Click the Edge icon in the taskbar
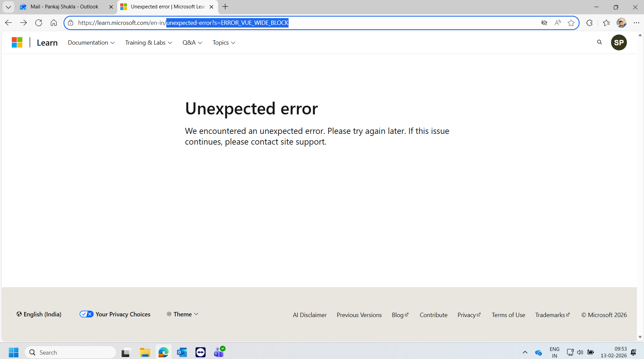This screenshot has width=644, height=359. [x=164, y=353]
